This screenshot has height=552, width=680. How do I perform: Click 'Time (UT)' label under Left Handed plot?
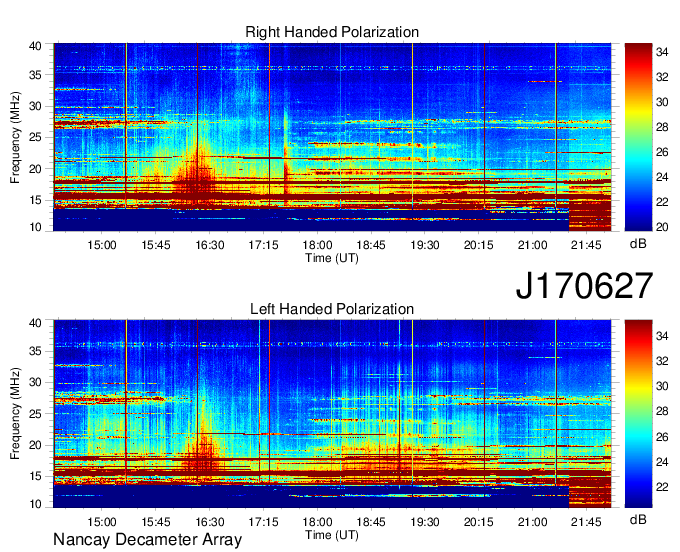(332, 535)
